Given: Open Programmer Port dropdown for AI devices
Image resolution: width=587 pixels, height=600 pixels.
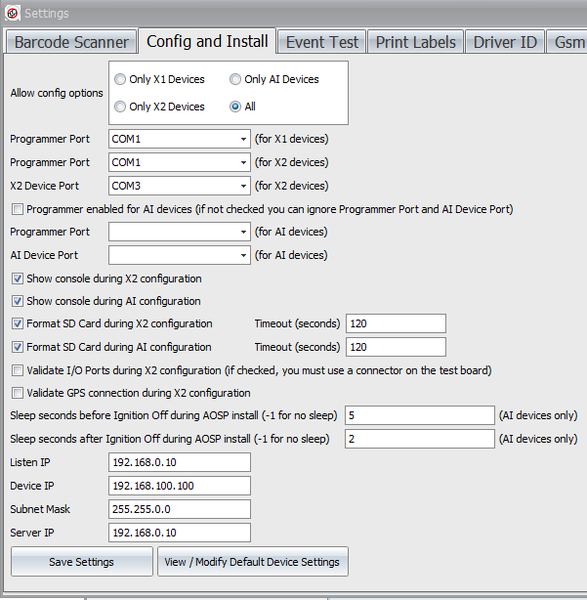Looking at the screenshot, I should pos(179,232).
